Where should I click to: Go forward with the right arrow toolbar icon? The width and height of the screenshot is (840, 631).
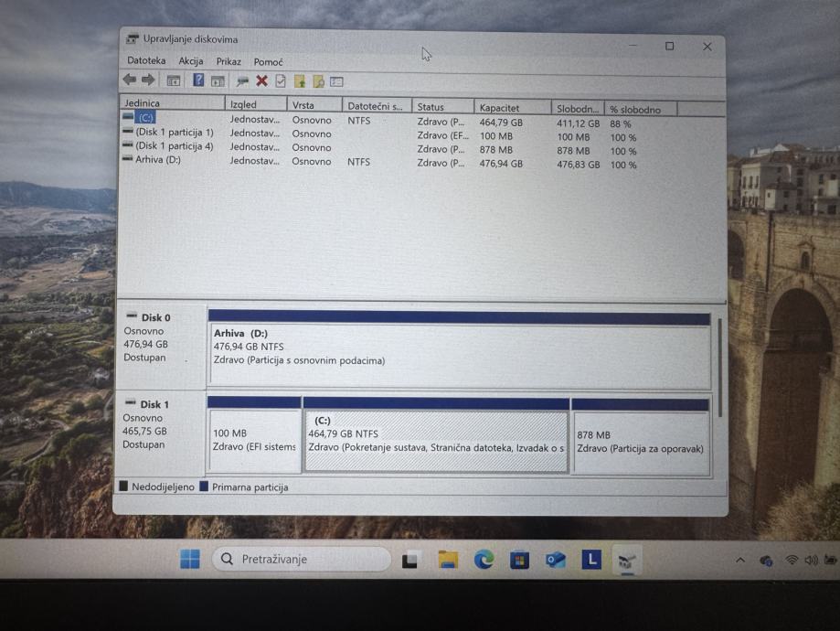click(148, 80)
